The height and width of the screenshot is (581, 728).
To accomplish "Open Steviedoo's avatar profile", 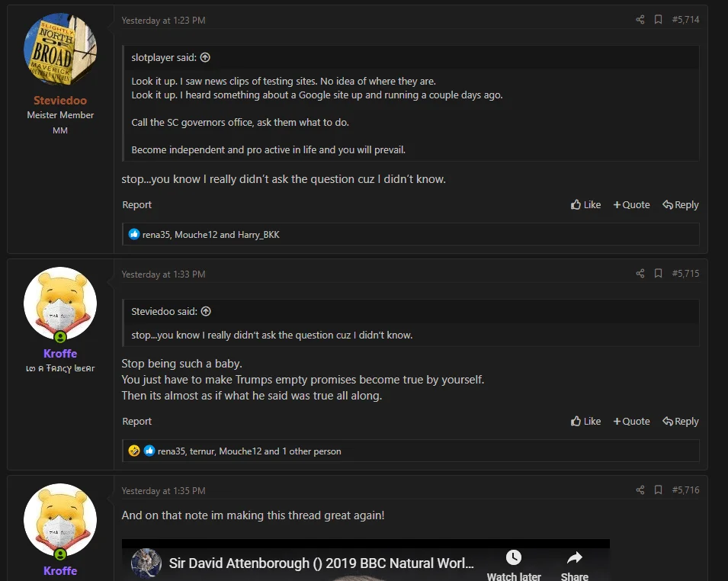I will [60, 50].
